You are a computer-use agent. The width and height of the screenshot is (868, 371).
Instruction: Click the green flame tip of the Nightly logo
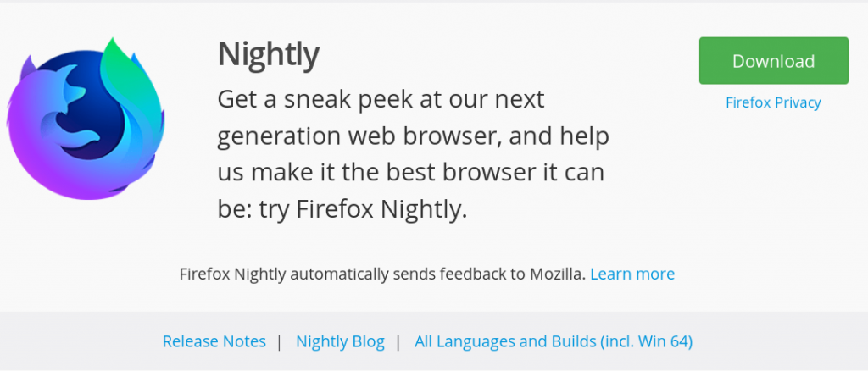tap(114, 53)
